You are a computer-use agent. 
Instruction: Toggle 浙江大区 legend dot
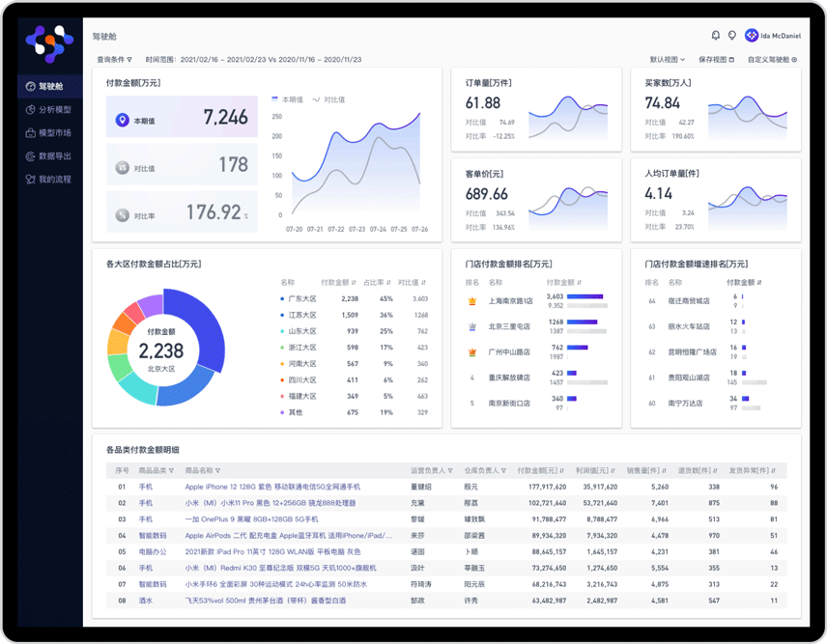pyautogui.click(x=282, y=348)
